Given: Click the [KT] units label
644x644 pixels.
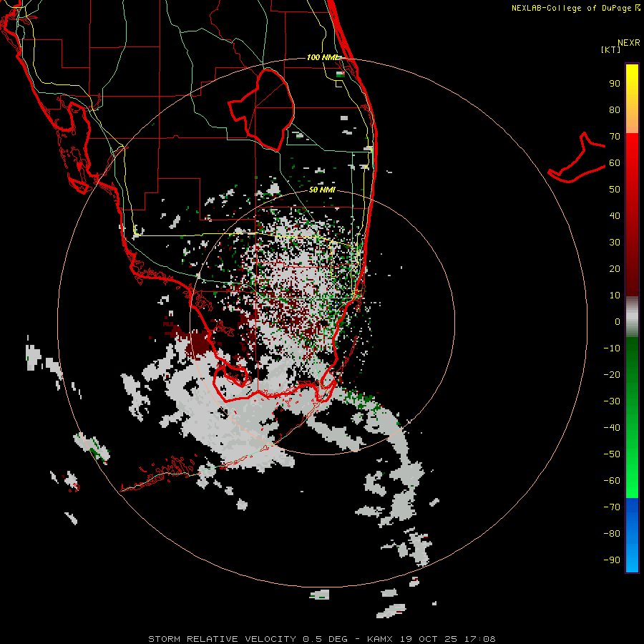Looking at the screenshot, I should (610, 49).
